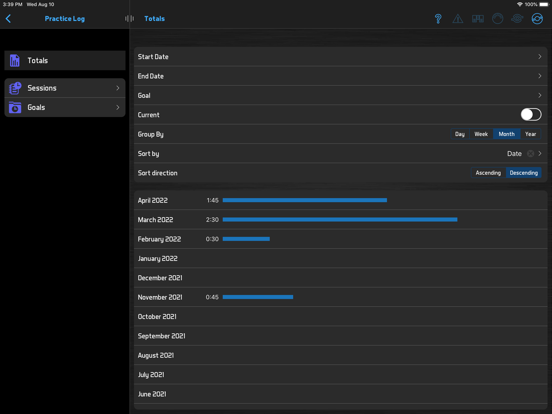Image resolution: width=552 pixels, height=414 pixels.
Task: Tap the sync circle icon in toolbar
Action: pyautogui.click(x=537, y=19)
